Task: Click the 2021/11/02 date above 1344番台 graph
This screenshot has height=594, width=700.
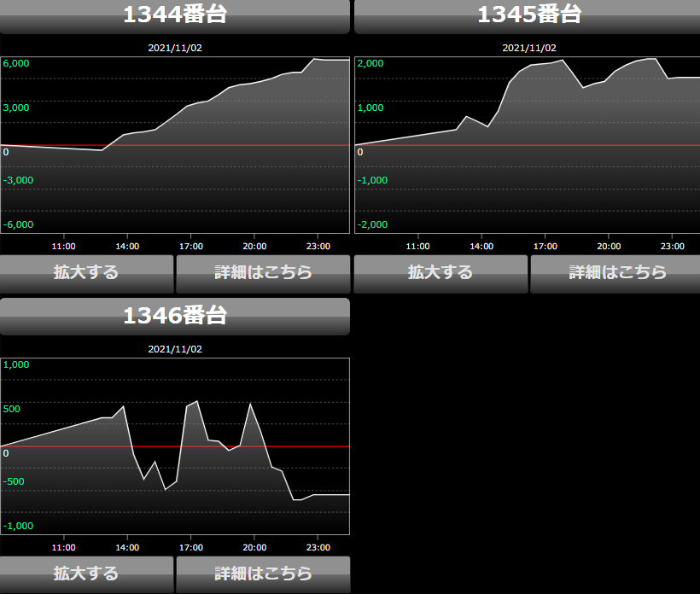Action: [x=175, y=49]
